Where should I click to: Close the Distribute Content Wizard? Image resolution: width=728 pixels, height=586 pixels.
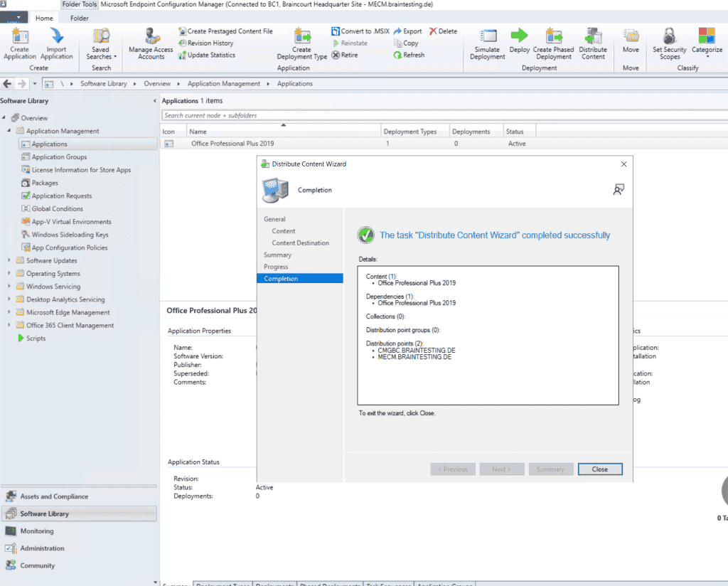coord(599,469)
